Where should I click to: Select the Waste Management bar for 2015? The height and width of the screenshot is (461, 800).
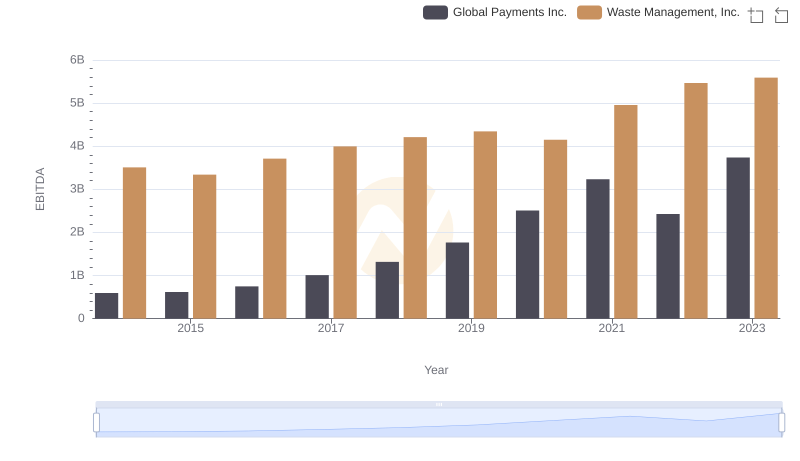pos(205,247)
